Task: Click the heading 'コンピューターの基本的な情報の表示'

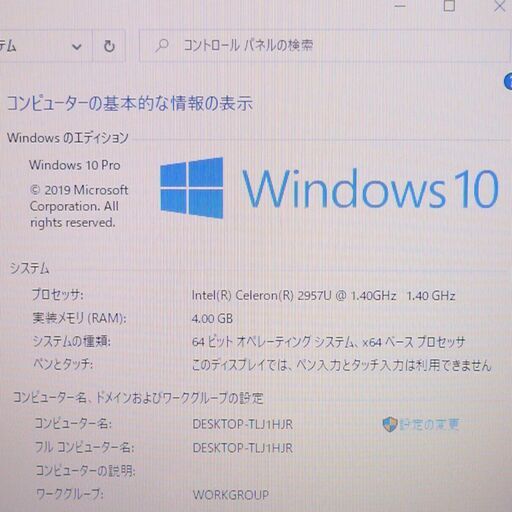Action: click(130, 103)
